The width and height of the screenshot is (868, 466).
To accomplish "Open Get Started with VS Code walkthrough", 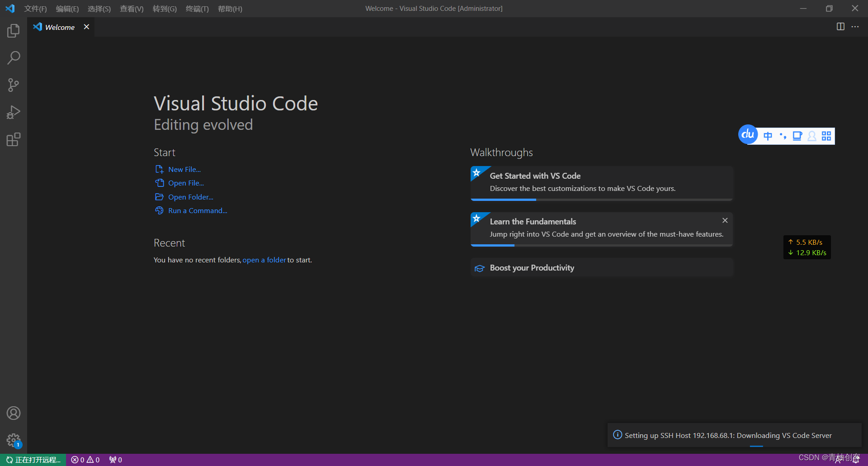I will coord(601,182).
